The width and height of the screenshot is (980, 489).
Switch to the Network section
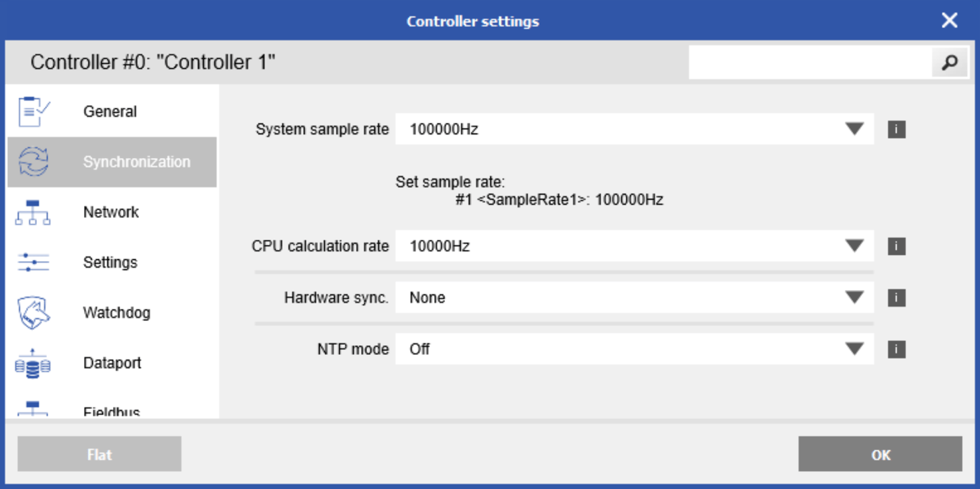click(110, 211)
